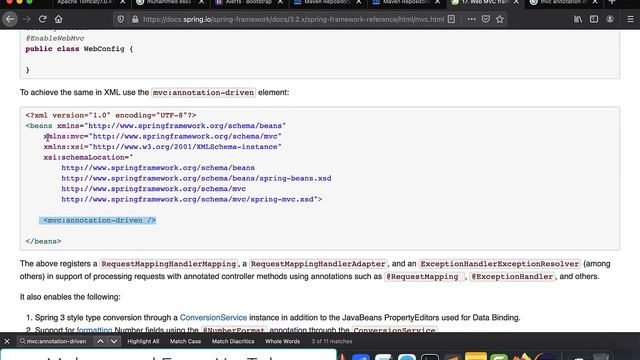Go forward to the next page

coord(27,19)
